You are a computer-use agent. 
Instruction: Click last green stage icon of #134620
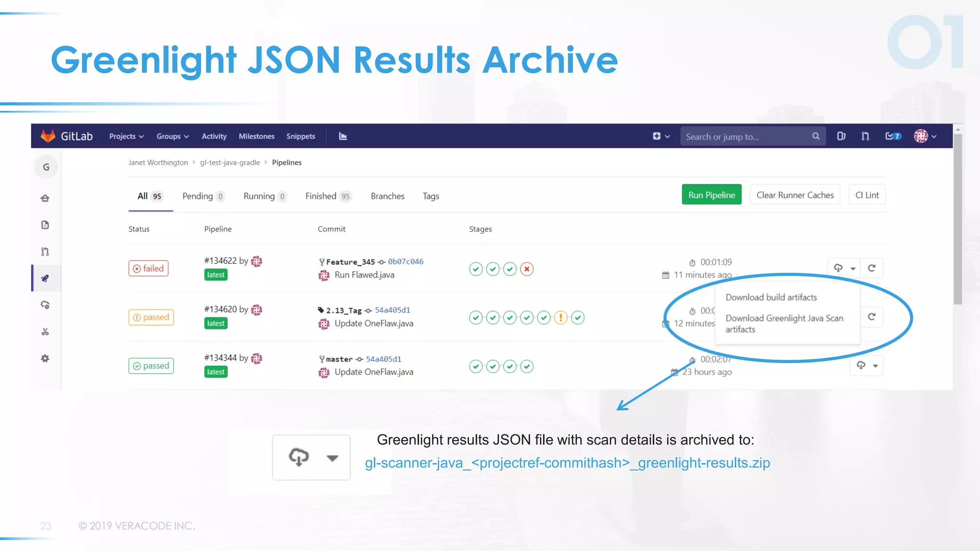(x=578, y=318)
